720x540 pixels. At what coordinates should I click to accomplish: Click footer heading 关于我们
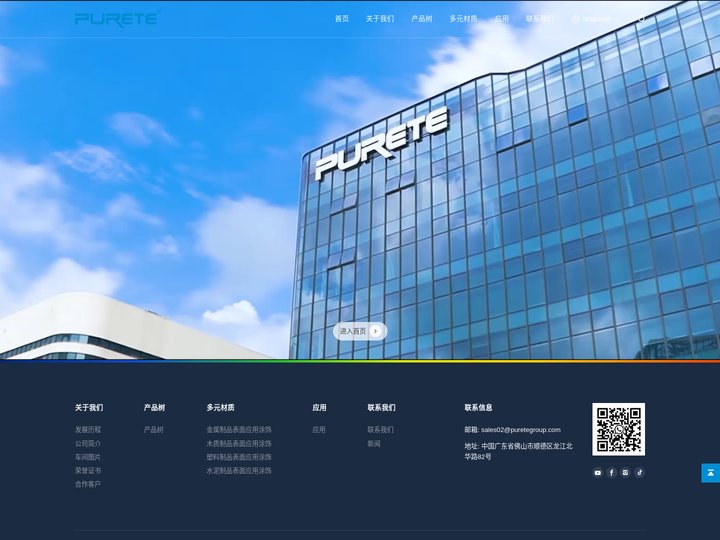point(89,407)
